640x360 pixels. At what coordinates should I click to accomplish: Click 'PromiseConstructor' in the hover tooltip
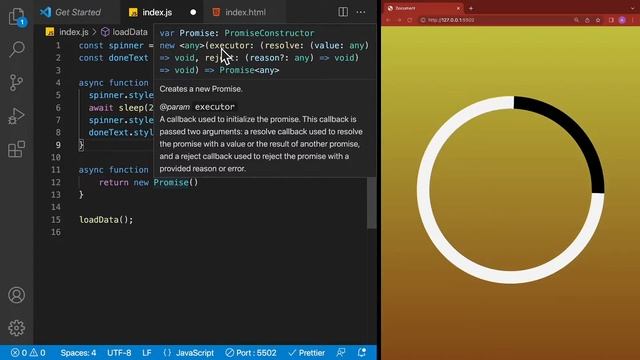tap(269, 33)
